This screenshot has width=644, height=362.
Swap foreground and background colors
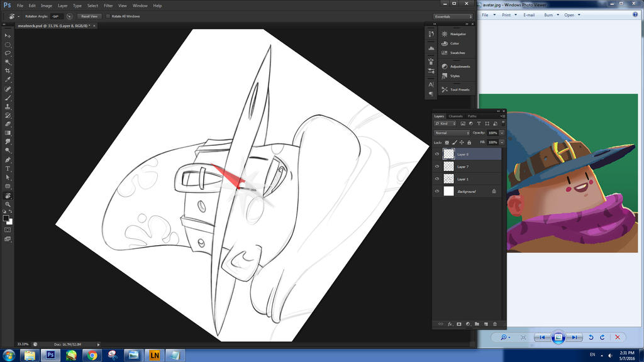point(11,211)
